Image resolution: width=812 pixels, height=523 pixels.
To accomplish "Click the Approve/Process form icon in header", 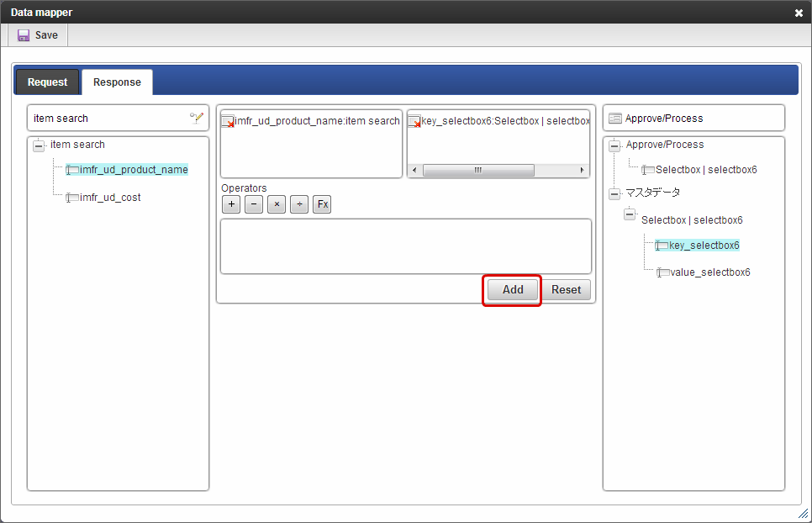I will tap(615, 119).
